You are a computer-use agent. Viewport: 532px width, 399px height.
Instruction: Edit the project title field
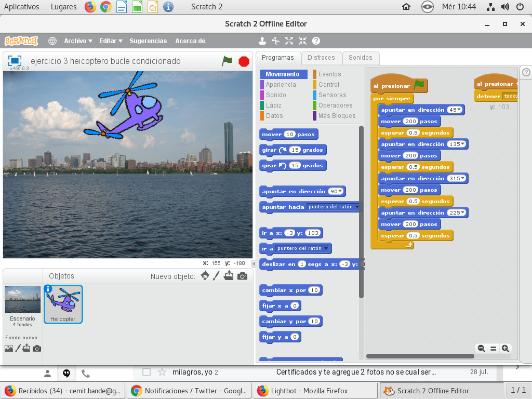coord(105,61)
